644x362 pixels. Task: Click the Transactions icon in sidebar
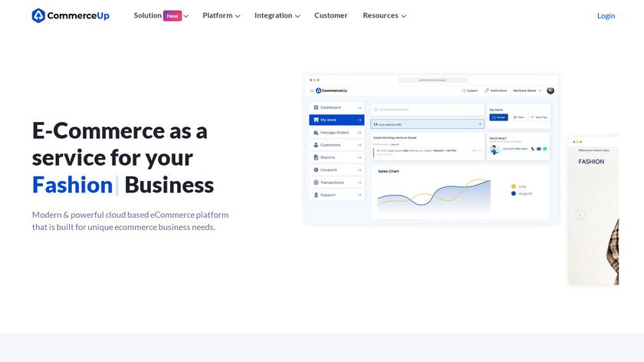coord(316,183)
